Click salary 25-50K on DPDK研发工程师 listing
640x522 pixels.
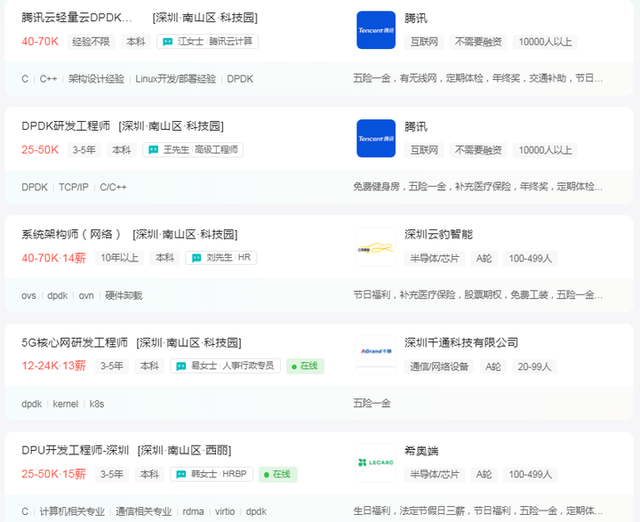(x=40, y=150)
